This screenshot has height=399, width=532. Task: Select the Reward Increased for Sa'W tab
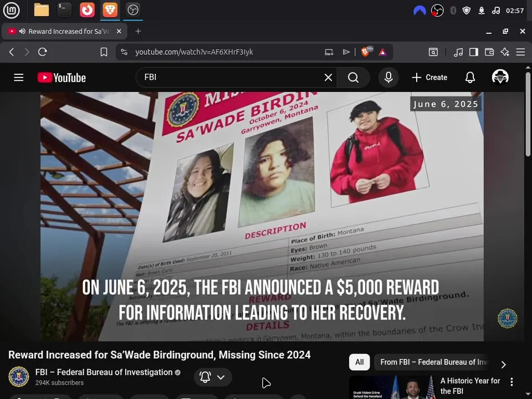(64, 31)
